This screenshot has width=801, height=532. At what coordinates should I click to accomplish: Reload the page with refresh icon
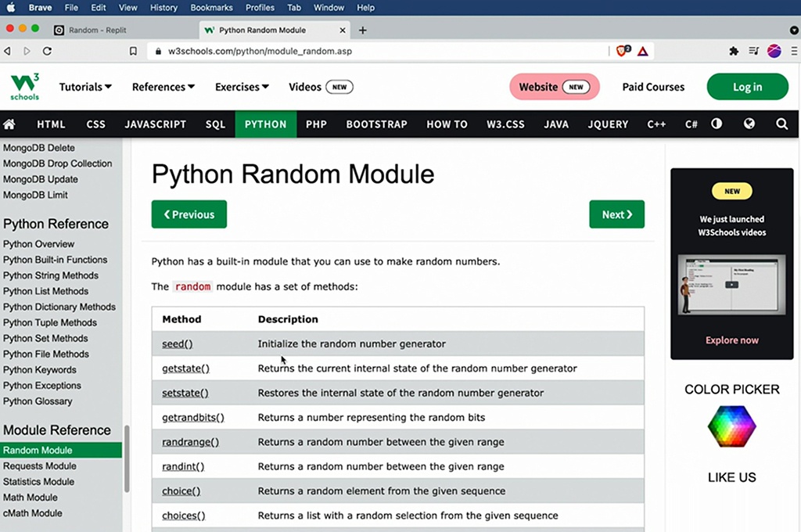[x=47, y=51]
